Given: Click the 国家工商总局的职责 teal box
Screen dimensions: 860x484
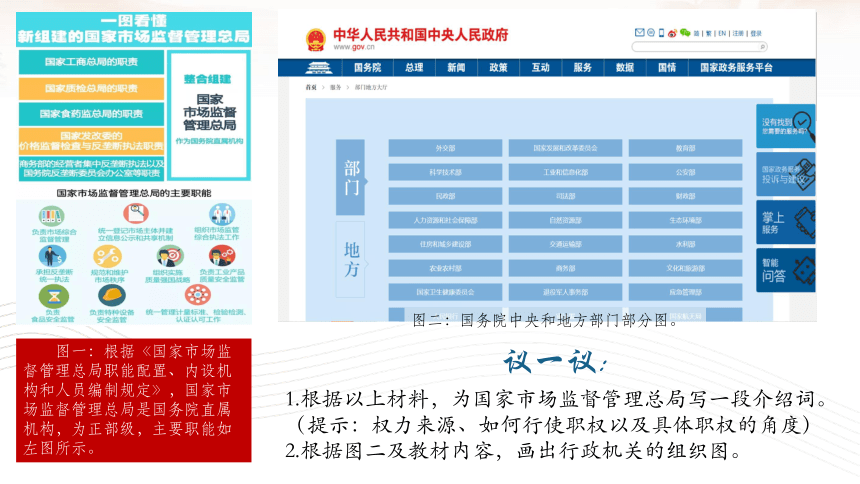Looking at the screenshot, I should tap(91, 62).
